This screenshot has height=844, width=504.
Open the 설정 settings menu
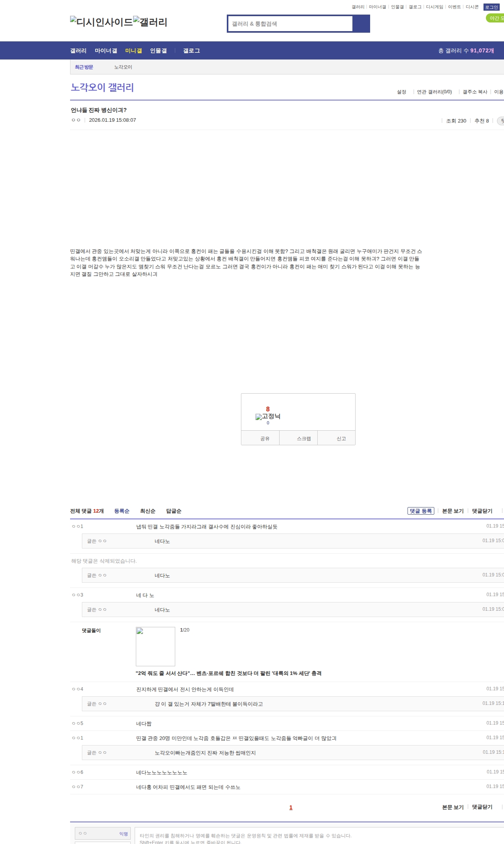pos(401,92)
